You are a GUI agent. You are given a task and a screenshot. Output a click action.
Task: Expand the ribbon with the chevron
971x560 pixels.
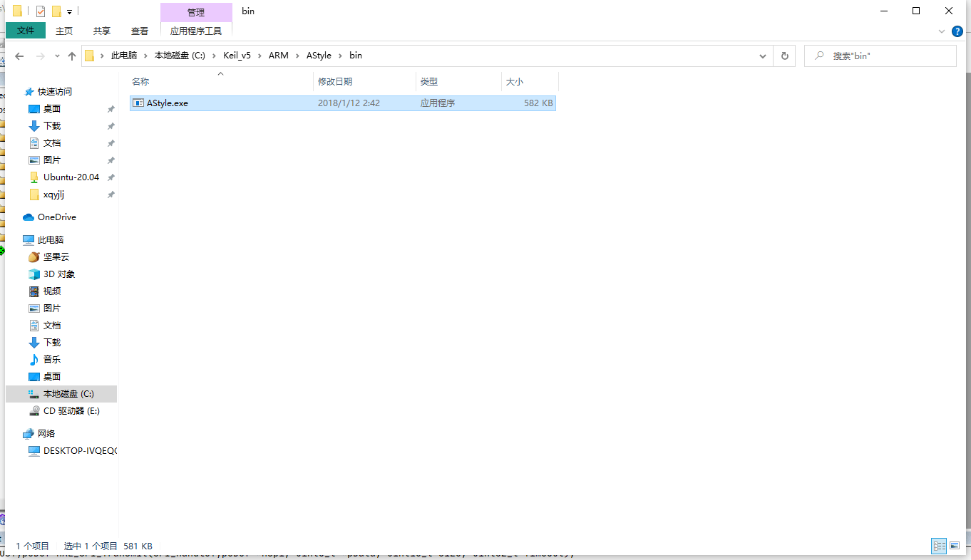coord(942,31)
